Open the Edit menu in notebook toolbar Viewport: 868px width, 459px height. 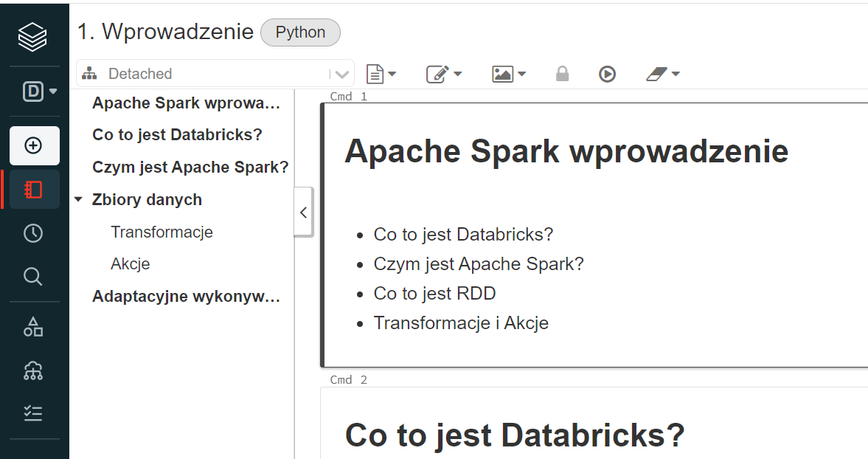[444, 74]
